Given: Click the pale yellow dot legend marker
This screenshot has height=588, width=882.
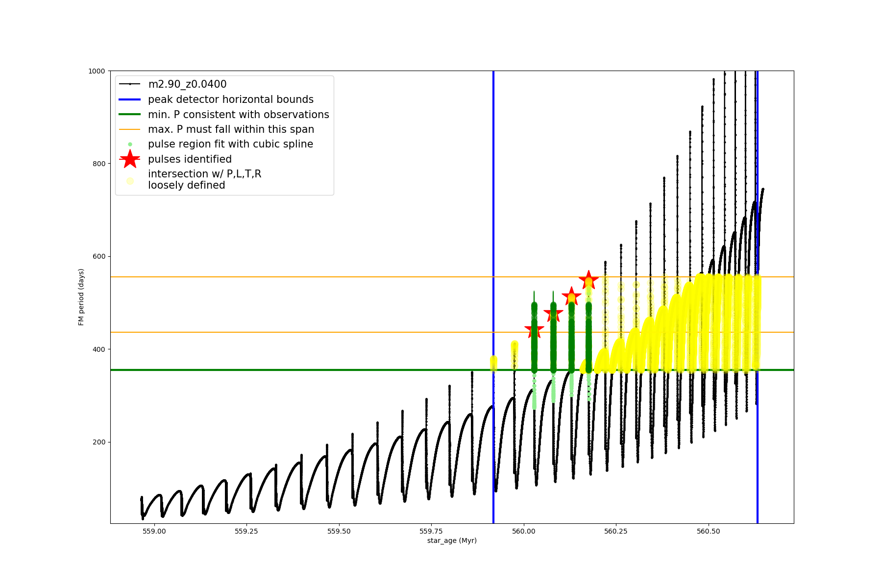Looking at the screenshot, I should [130, 181].
